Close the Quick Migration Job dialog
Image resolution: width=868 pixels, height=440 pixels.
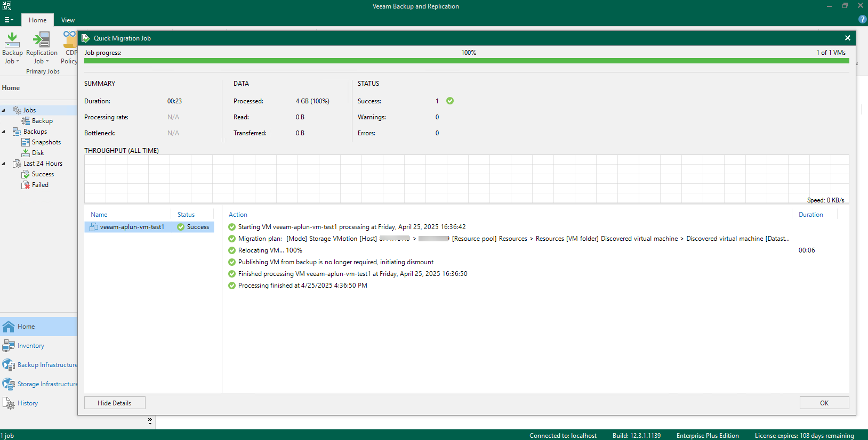[x=847, y=38]
